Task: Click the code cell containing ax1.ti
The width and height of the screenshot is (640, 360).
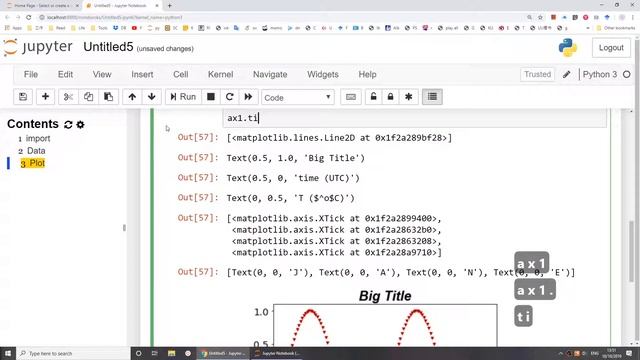Action: [x=415, y=118]
